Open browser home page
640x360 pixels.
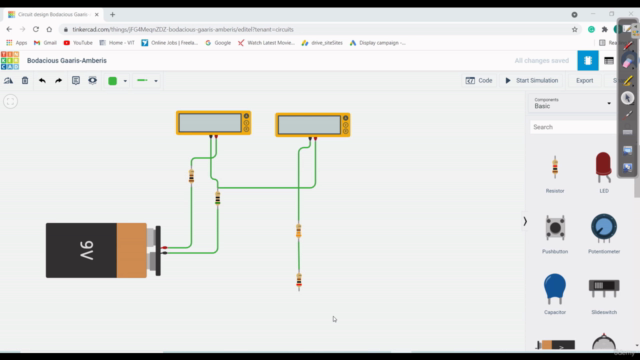point(49,29)
